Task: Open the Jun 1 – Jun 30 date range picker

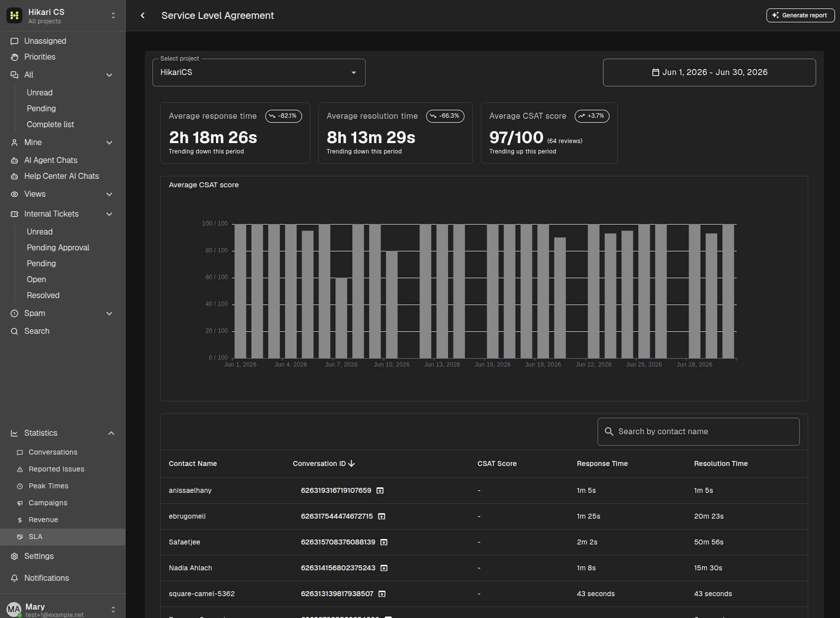Action: (709, 73)
